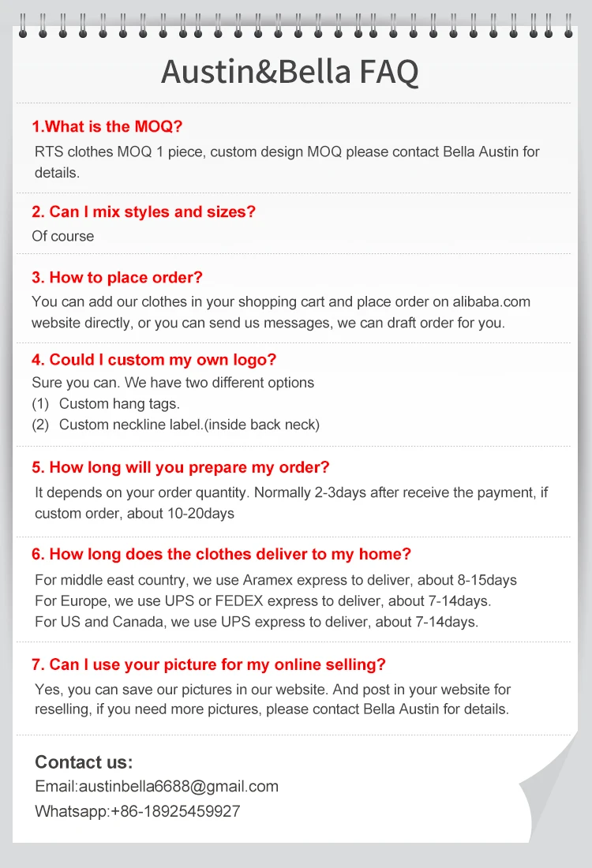Click the Aramex express middle east line

point(275,580)
